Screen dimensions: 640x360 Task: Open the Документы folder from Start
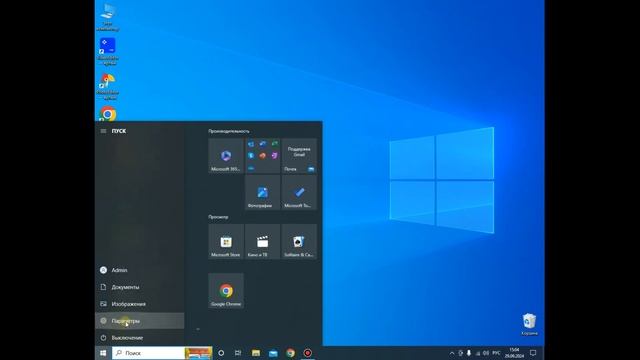coord(140,287)
